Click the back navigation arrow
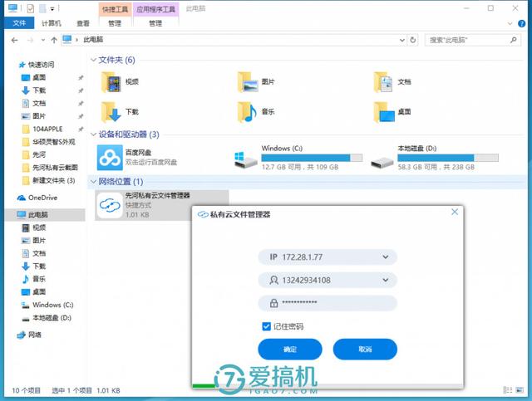The width and height of the screenshot is (532, 401). [14, 41]
